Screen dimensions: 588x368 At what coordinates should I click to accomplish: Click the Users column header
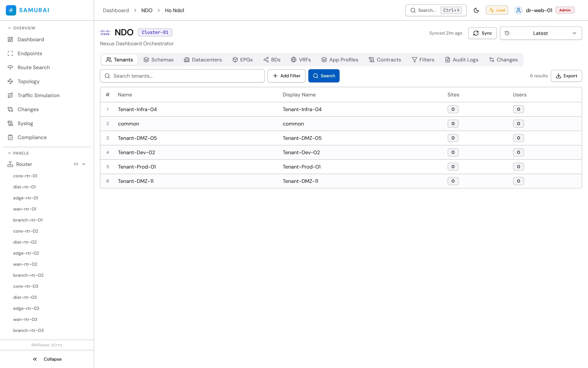pos(520,95)
